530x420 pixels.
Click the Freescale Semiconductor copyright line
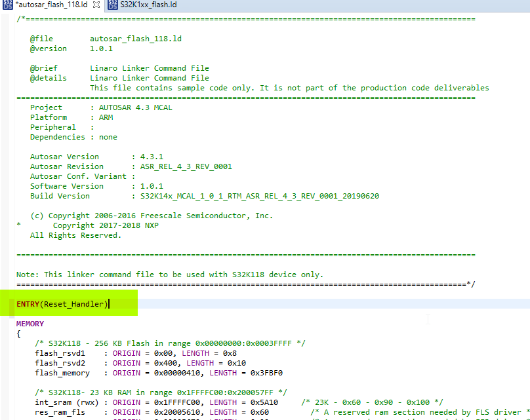(152, 216)
